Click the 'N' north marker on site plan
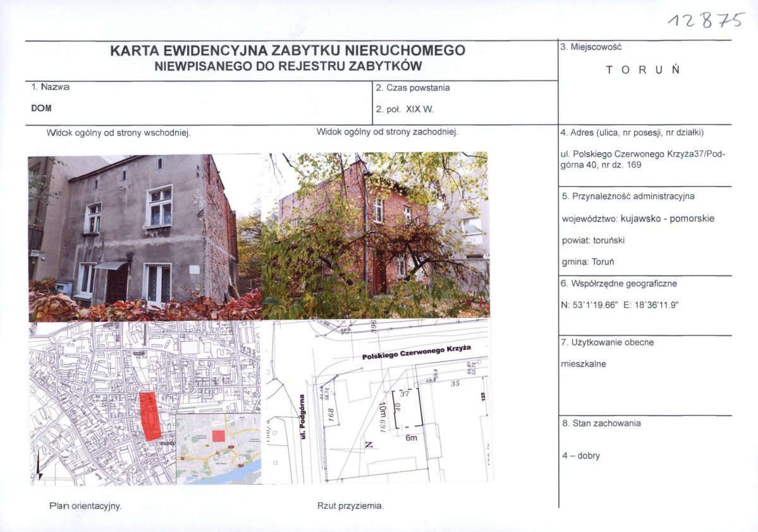The width and height of the screenshot is (758, 532). click(x=369, y=445)
